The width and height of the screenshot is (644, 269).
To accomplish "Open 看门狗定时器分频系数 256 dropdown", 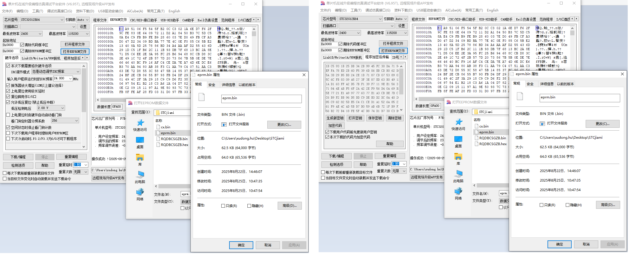I will tap(76, 120).
